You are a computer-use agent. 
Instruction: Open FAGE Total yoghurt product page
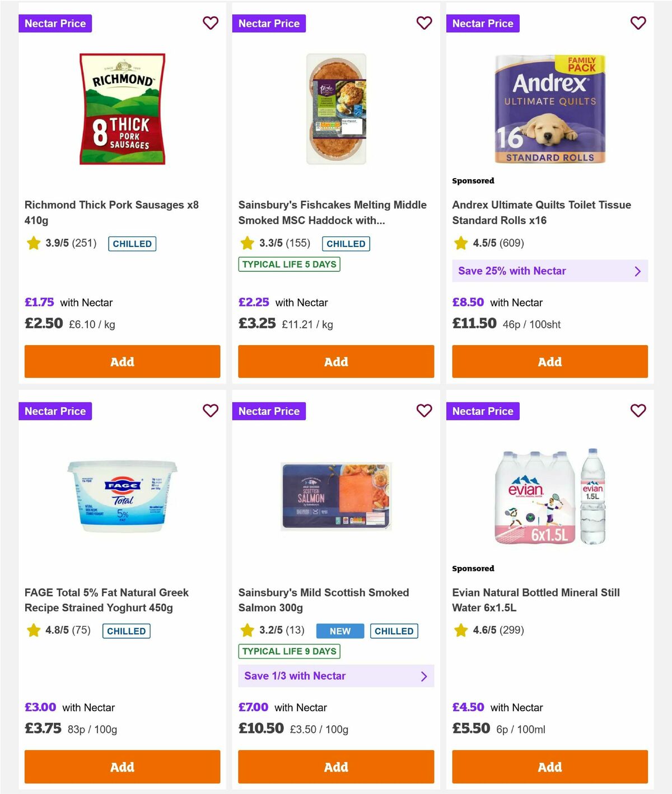click(x=107, y=600)
